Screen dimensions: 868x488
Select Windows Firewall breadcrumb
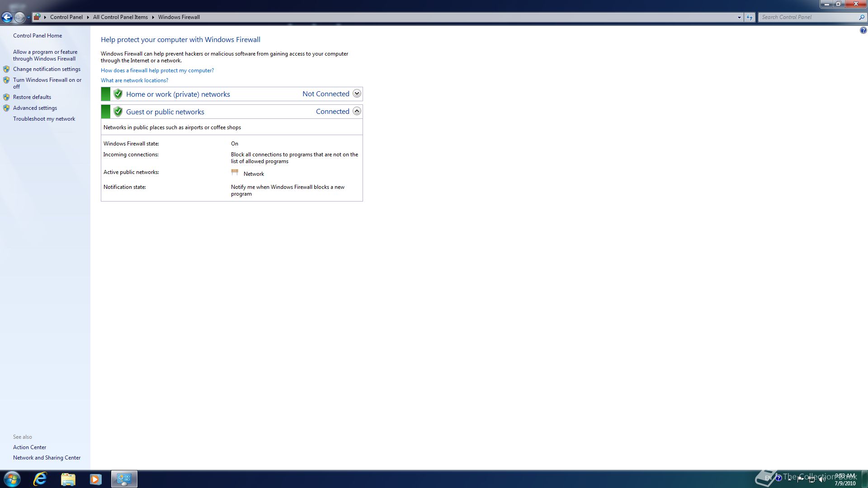click(x=179, y=17)
